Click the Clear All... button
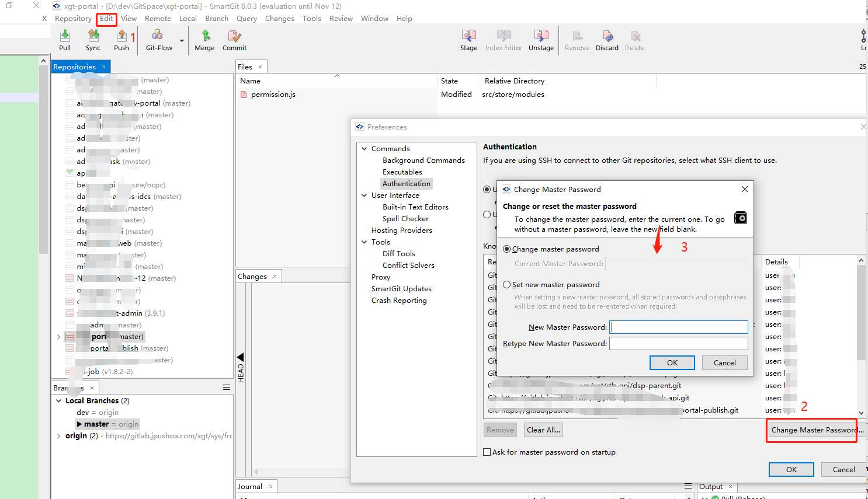 (x=544, y=430)
